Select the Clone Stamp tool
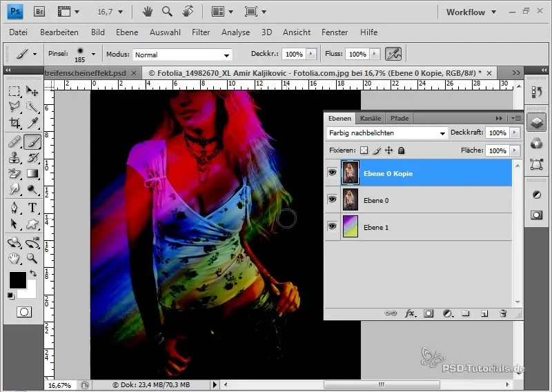552x392 pixels. tap(14, 158)
